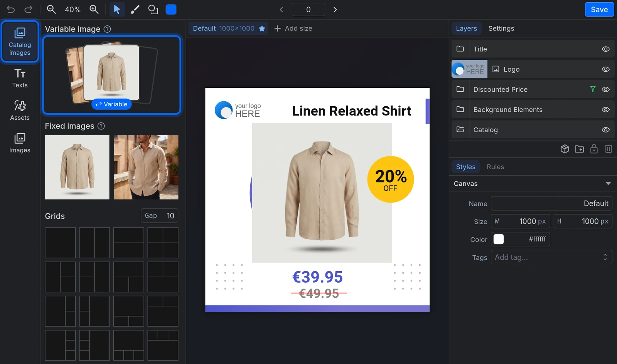Expand the Title layer folder
Image resolution: width=617 pixels, height=364 pixels.
460,49
